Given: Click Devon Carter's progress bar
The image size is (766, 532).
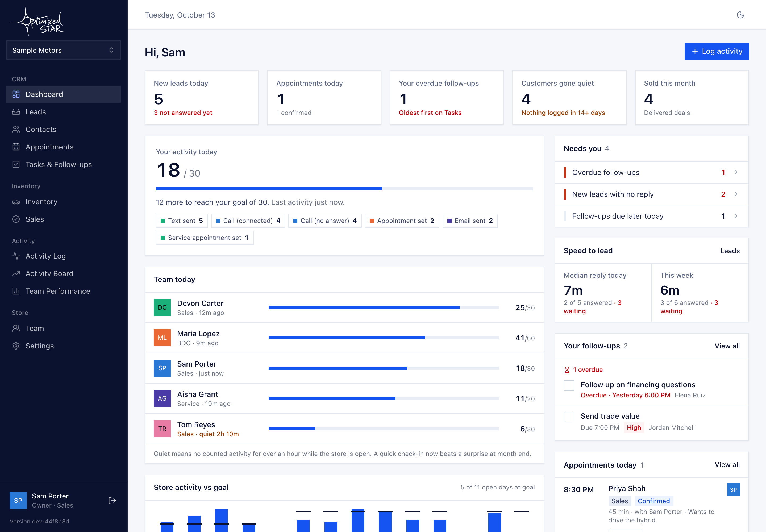Looking at the screenshot, I should 384,308.
